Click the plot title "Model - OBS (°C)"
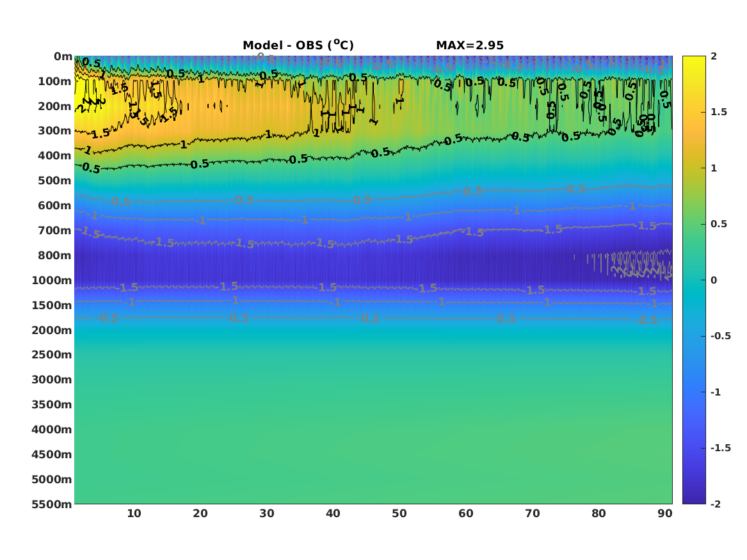The width and height of the screenshot is (747, 560). 298,45
